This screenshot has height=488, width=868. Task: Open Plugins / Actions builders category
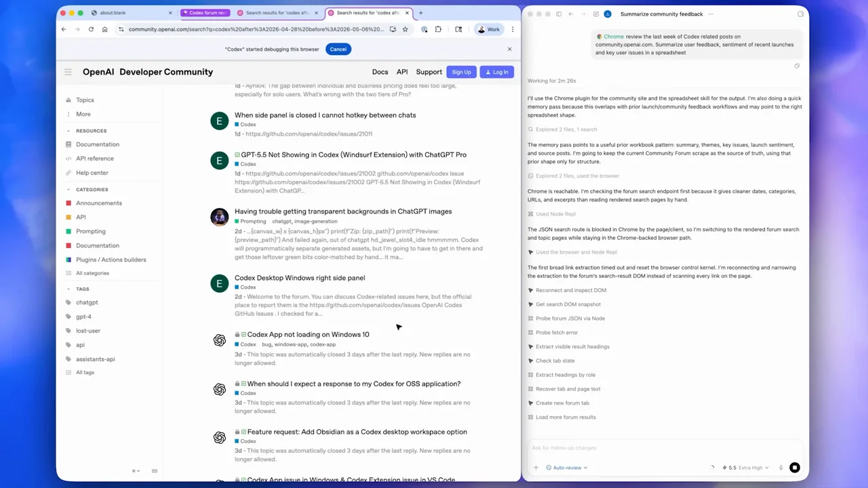111,260
